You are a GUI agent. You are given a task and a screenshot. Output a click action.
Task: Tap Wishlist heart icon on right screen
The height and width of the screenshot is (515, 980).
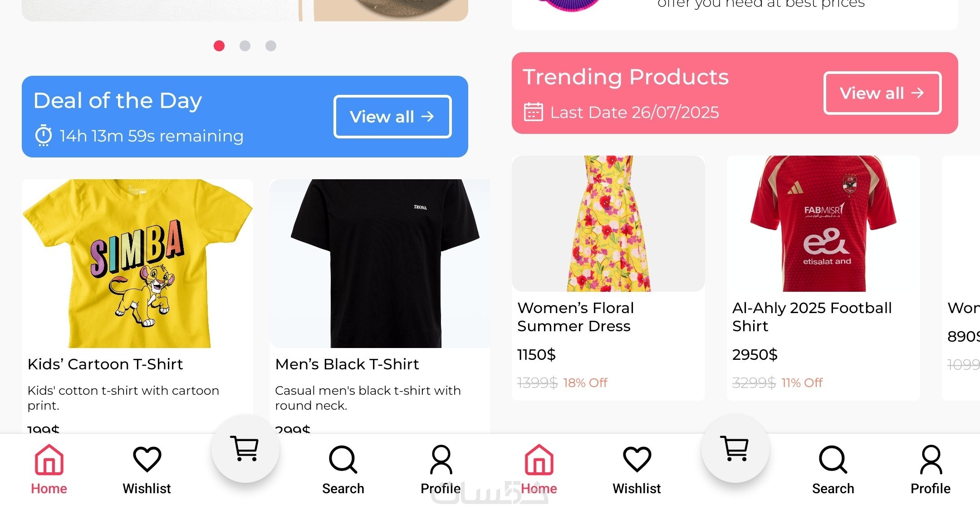click(x=637, y=459)
